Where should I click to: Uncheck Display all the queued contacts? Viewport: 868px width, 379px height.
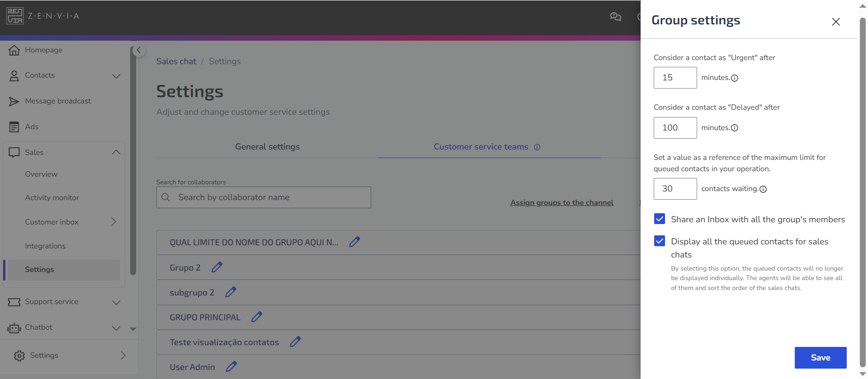(x=660, y=241)
